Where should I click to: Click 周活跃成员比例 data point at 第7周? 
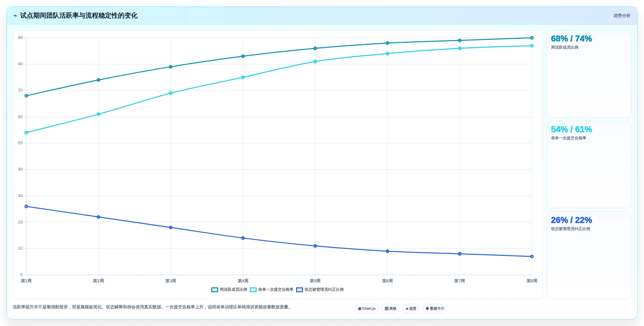459,40
